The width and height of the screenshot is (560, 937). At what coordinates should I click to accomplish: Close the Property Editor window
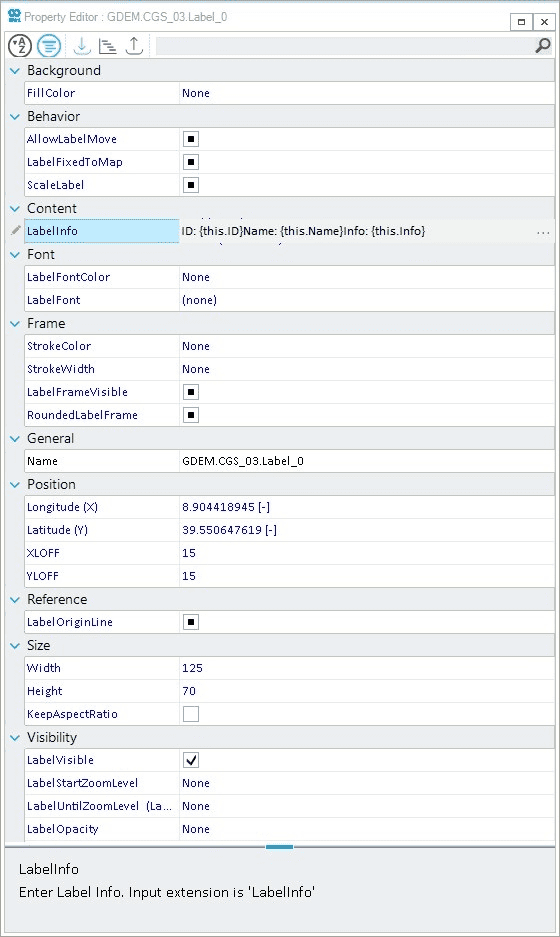pyautogui.click(x=544, y=22)
